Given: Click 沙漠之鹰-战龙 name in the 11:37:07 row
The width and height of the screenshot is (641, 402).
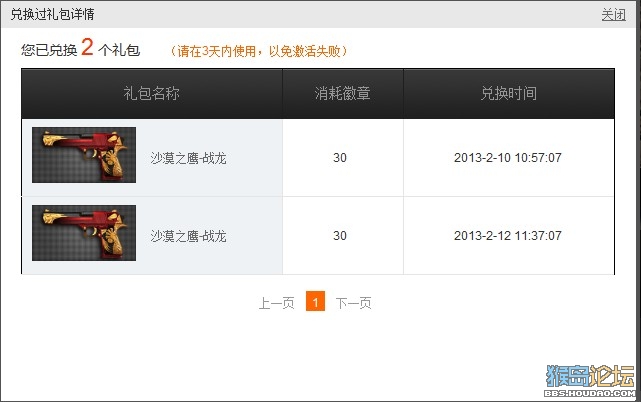Looking at the screenshot, I should coord(188,236).
